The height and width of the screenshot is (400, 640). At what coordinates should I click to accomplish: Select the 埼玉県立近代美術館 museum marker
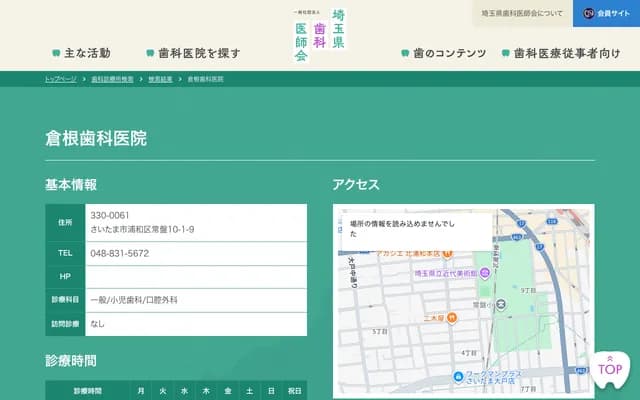tap(485, 273)
